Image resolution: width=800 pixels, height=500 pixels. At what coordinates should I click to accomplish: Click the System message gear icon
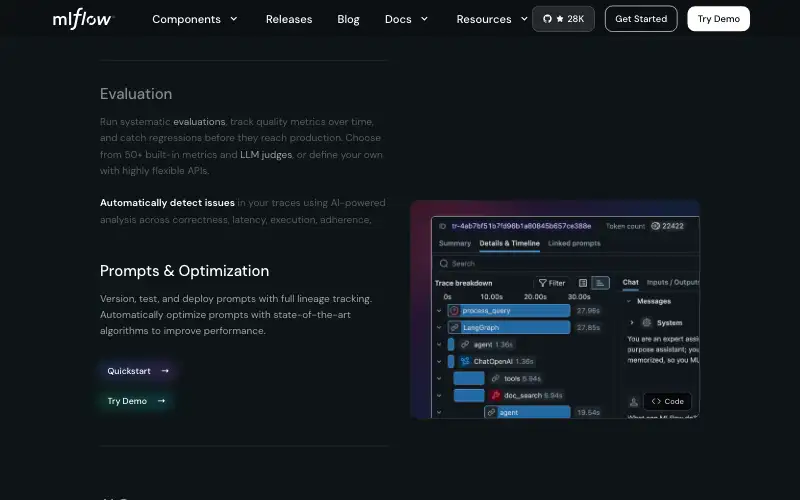point(646,322)
